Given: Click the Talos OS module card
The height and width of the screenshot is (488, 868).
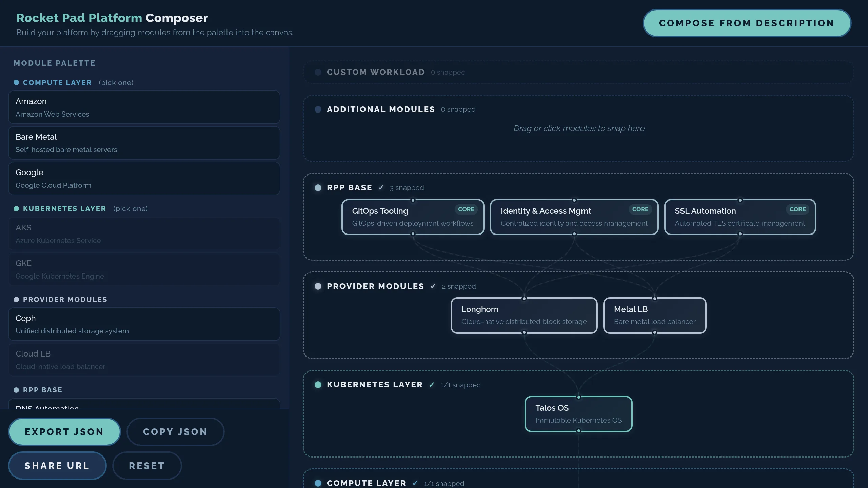Looking at the screenshot, I should click(578, 414).
